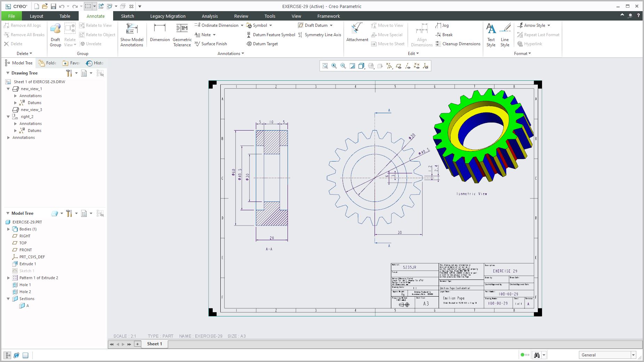Click the Datum Feature Symbol button

(271, 35)
